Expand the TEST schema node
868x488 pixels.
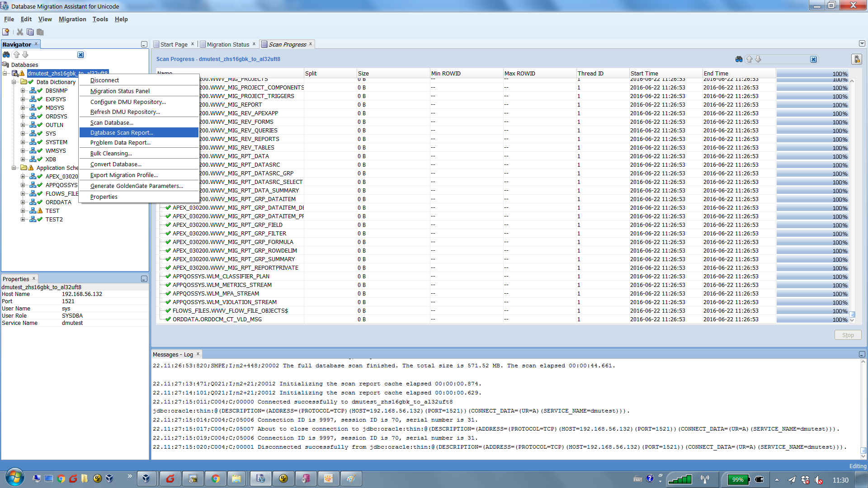pos(23,211)
